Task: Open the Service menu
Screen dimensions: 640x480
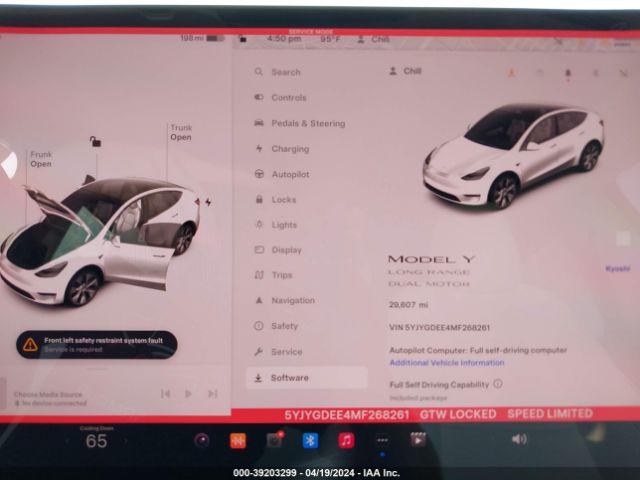Action: coord(278,352)
